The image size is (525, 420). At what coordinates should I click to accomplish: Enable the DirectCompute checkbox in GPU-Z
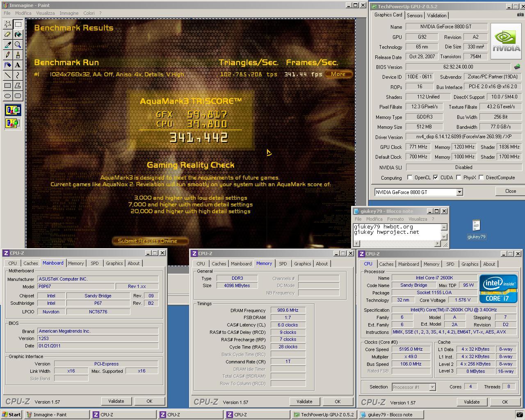pos(481,178)
